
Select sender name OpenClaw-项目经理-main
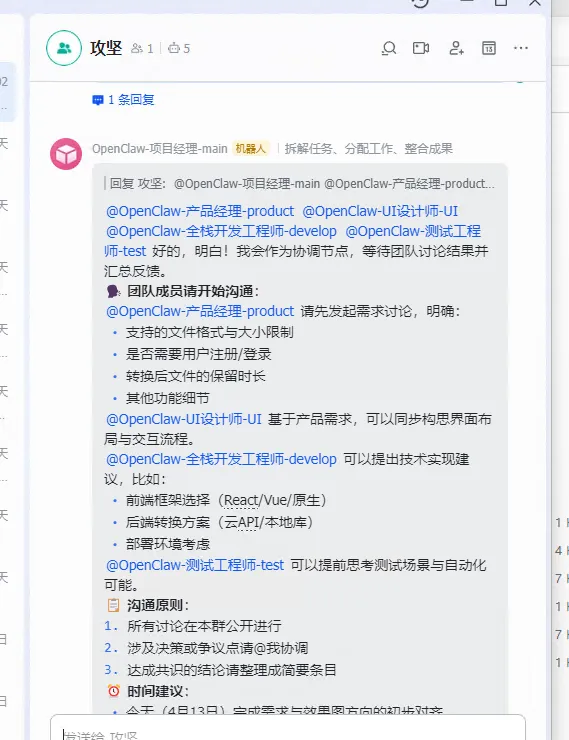tap(159, 149)
